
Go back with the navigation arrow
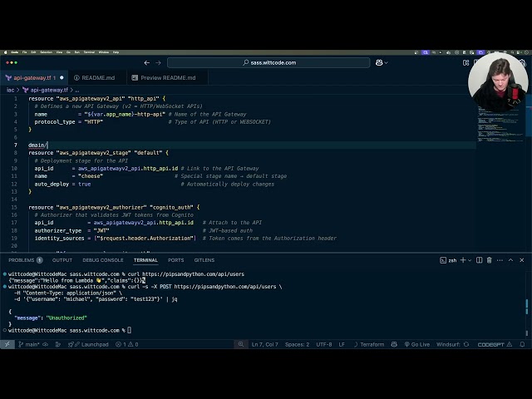[146, 63]
